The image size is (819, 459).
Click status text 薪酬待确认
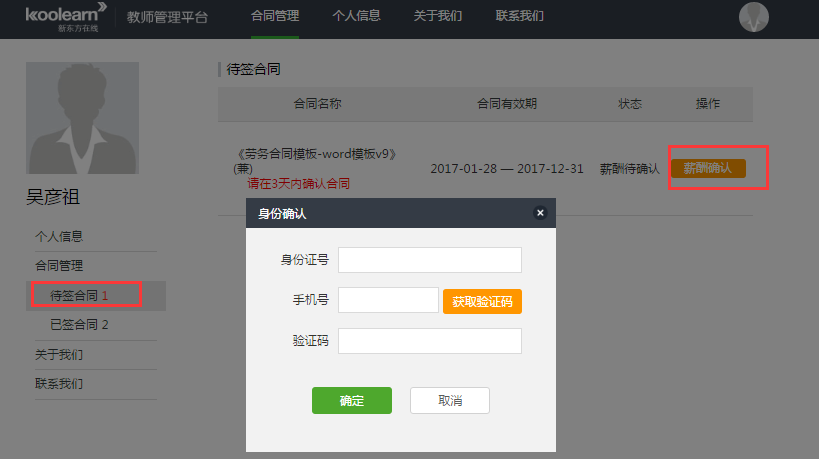629,169
